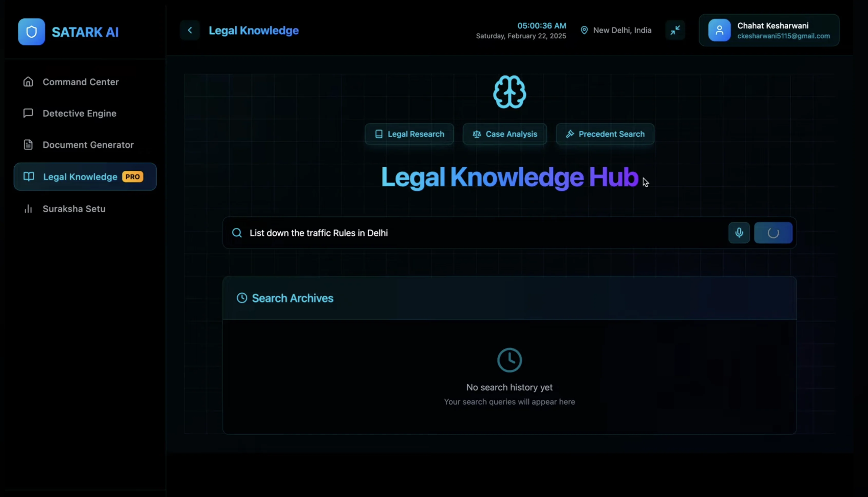Click the brain icon above the tabs
This screenshot has width=868, height=497.
tap(510, 92)
